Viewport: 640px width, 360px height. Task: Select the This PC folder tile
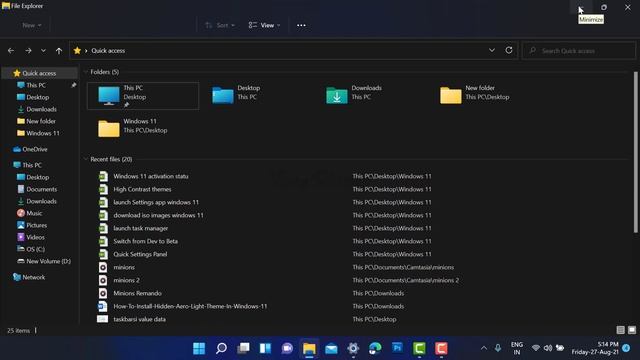click(143, 96)
